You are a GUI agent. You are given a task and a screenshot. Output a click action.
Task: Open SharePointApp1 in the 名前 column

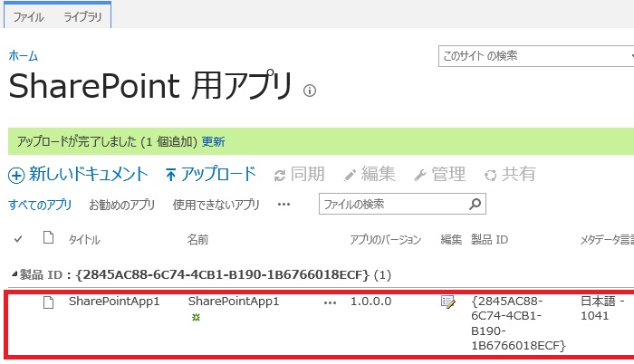pyautogui.click(x=234, y=302)
